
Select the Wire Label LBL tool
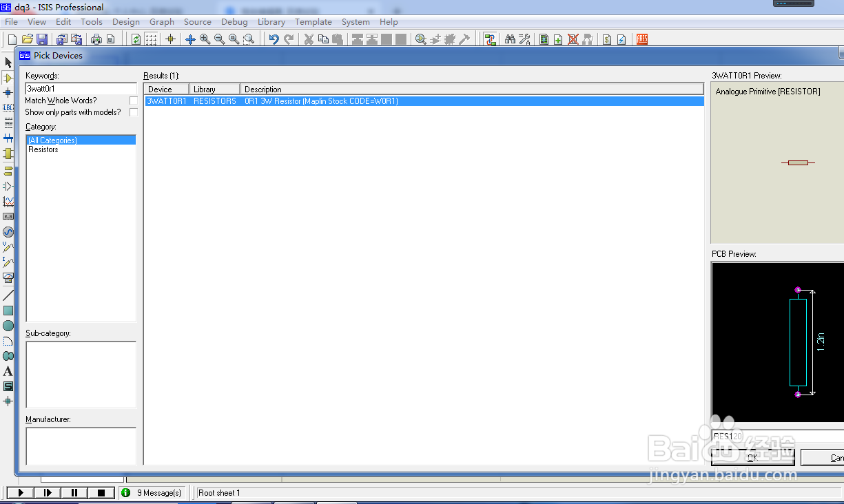pos(8,107)
